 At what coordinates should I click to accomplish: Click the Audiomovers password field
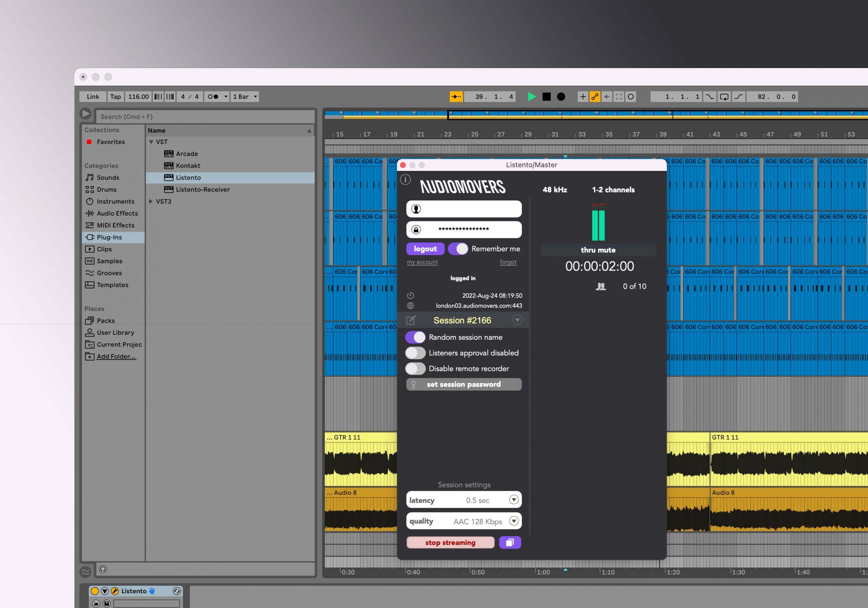[x=464, y=229]
